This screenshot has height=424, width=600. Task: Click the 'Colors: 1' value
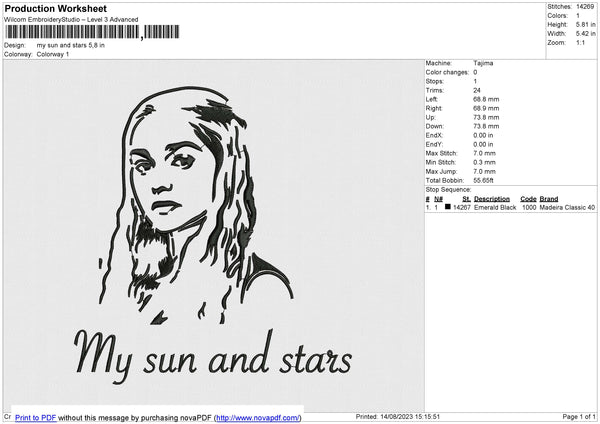click(x=578, y=16)
